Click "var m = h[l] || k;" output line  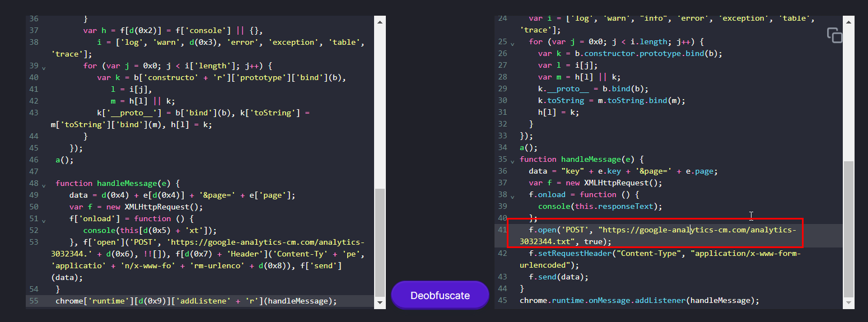(580, 77)
